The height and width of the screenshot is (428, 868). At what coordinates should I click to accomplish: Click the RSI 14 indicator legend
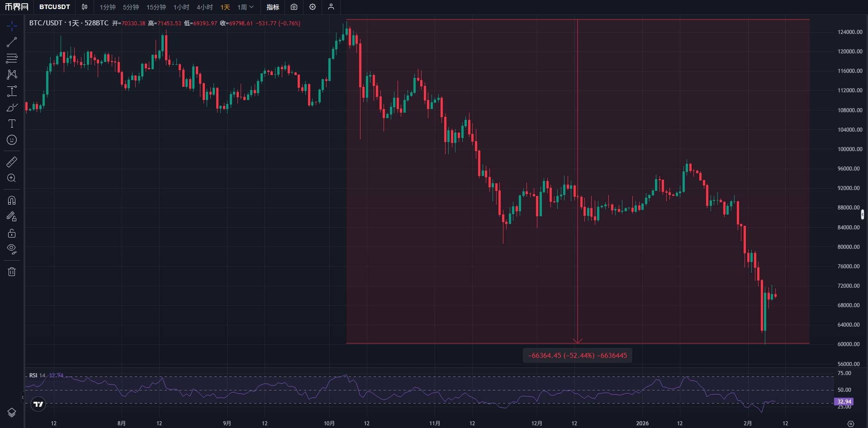click(38, 376)
